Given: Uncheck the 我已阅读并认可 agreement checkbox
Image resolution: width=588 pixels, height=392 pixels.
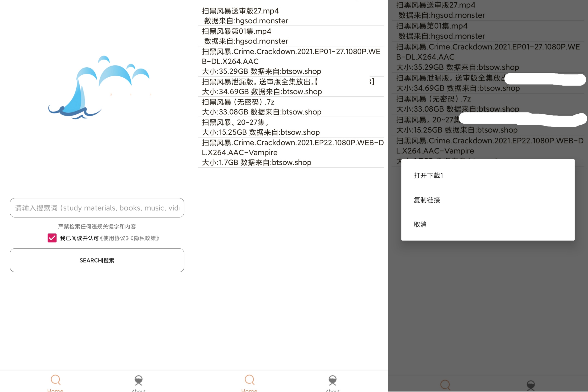Looking at the screenshot, I should (x=52, y=238).
